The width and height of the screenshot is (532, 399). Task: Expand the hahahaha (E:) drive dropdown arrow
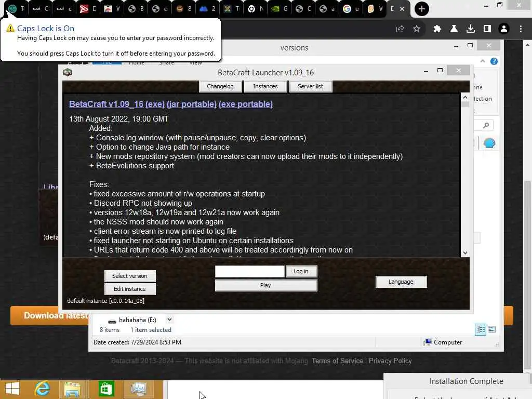(169, 320)
